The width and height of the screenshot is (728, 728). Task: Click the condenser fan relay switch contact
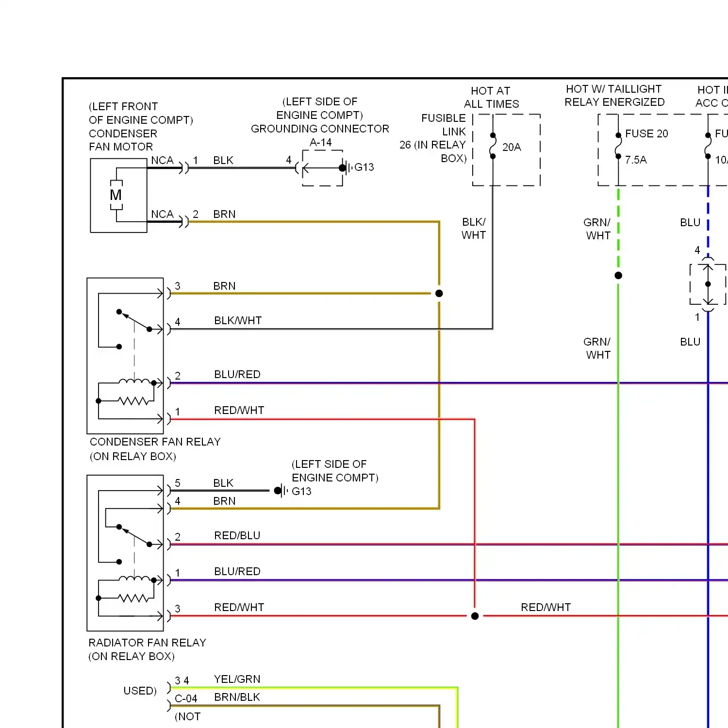pyautogui.click(x=134, y=321)
